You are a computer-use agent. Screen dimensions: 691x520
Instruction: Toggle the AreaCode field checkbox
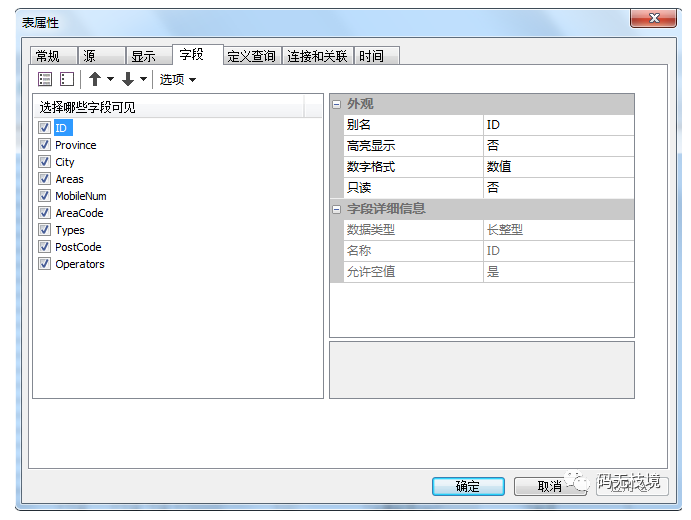(44, 213)
